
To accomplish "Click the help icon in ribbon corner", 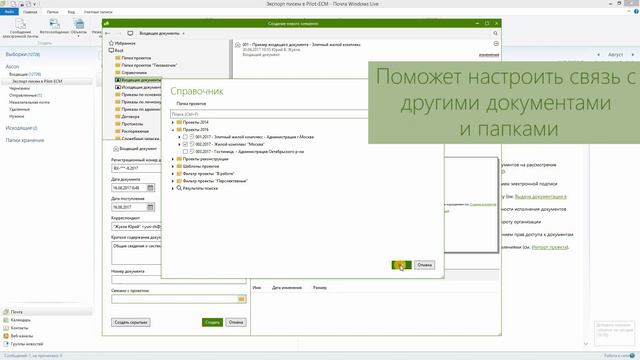I will [636, 12].
